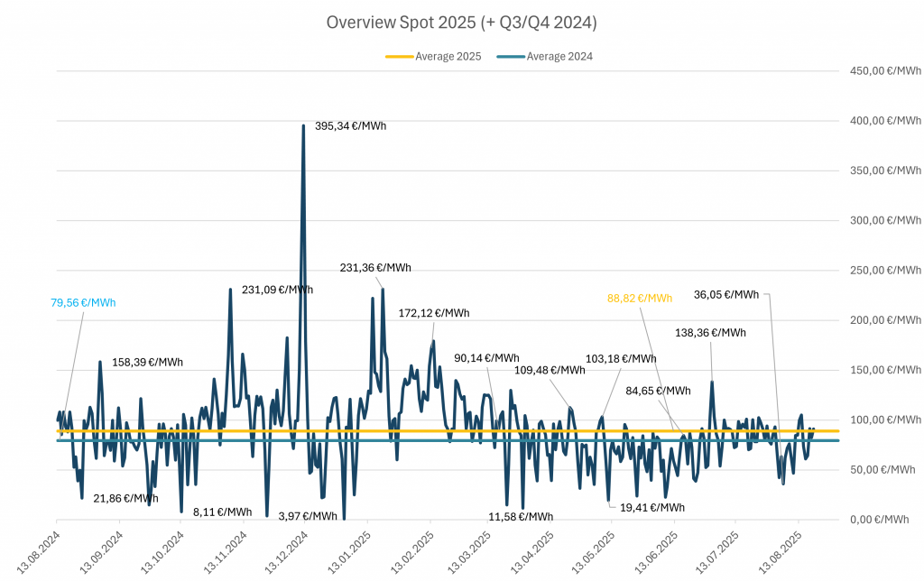Click the 231,36 €/MWh data label
Viewport: 924px width, 581px height.
(x=375, y=268)
